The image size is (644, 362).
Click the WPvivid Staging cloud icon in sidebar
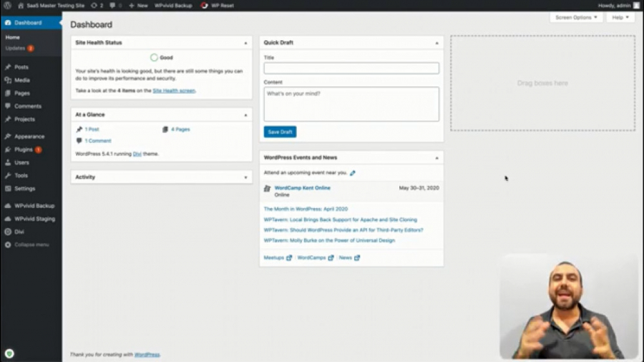point(8,219)
